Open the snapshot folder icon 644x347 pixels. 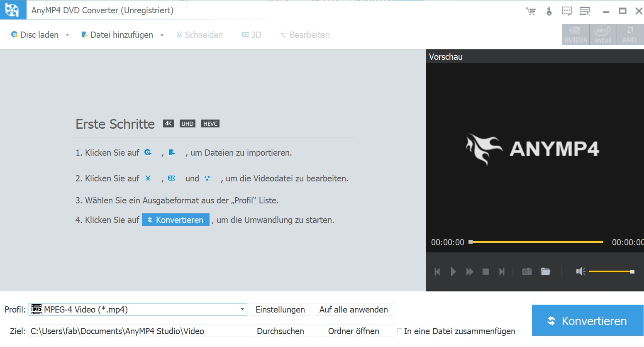[x=545, y=271]
